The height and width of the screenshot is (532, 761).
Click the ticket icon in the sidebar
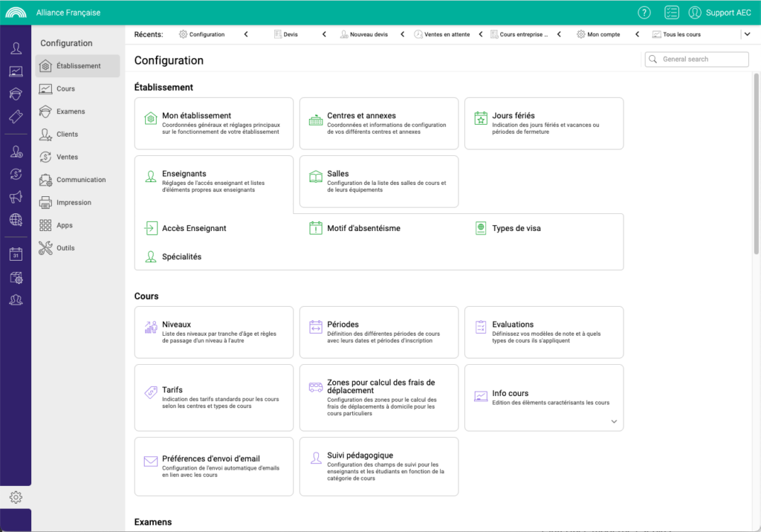[15, 113]
